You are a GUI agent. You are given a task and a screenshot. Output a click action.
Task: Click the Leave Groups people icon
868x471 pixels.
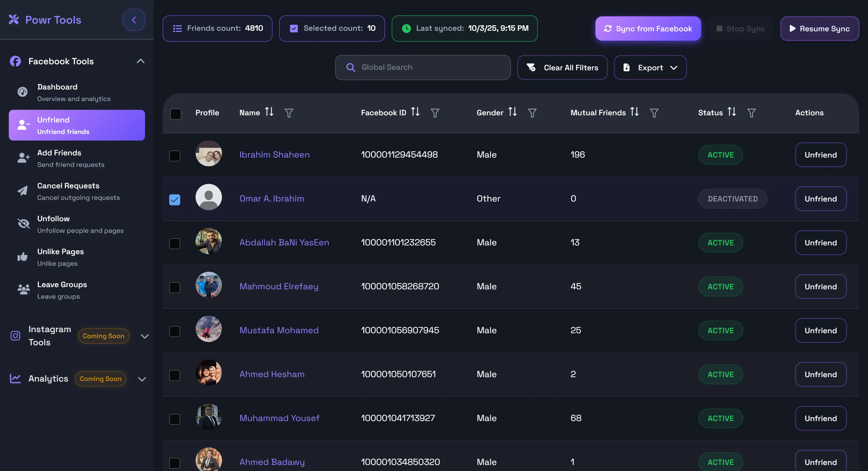click(x=24, y=290)
